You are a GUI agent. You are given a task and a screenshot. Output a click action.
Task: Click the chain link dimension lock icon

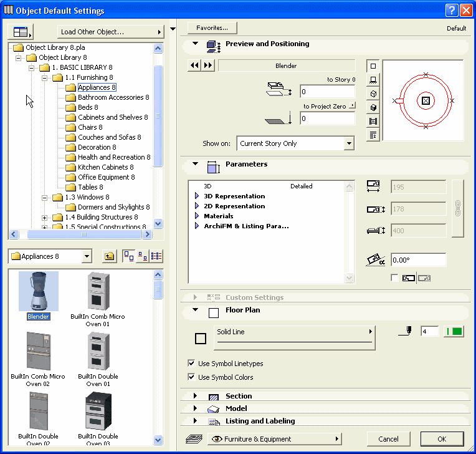point(458,208)
